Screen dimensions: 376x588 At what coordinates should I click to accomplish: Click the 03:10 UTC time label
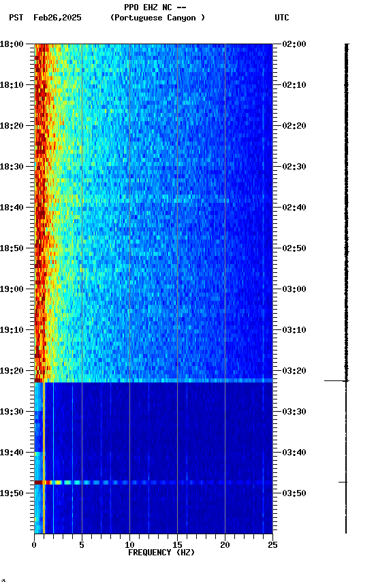(x=294, y=330)
